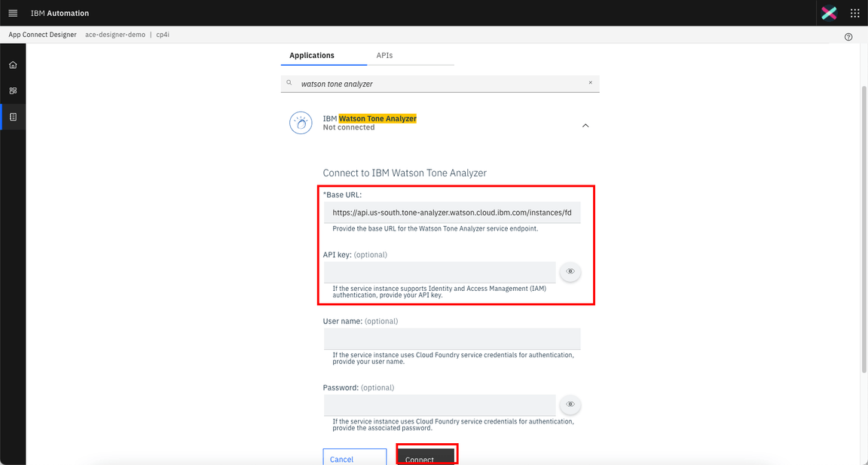
Task: Click 'Provide the base URL' hint text
Action: pyautogui.click(x=435, y=228)
